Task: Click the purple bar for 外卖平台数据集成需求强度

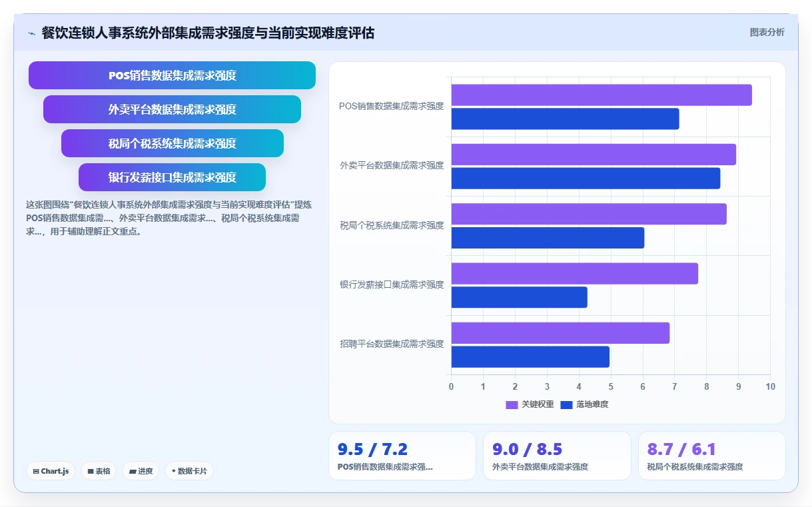Action: coord(594,155)
